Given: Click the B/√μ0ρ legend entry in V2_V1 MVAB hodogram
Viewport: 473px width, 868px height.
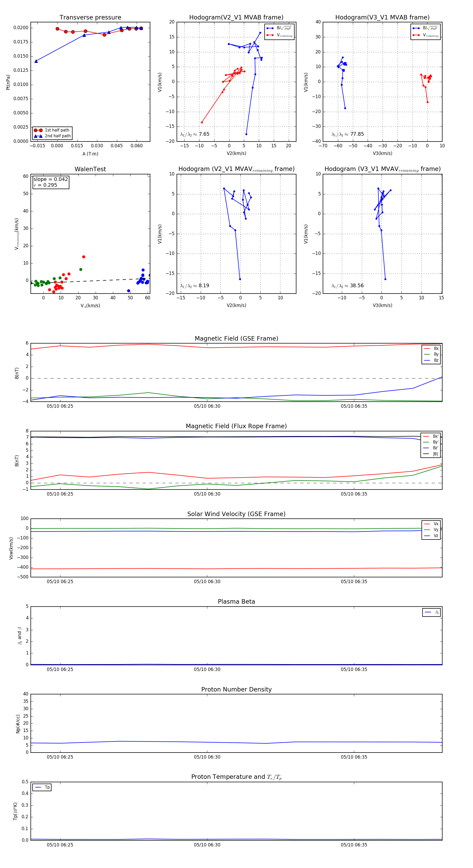Looking at the screenshot, I should tap(279, 28).
